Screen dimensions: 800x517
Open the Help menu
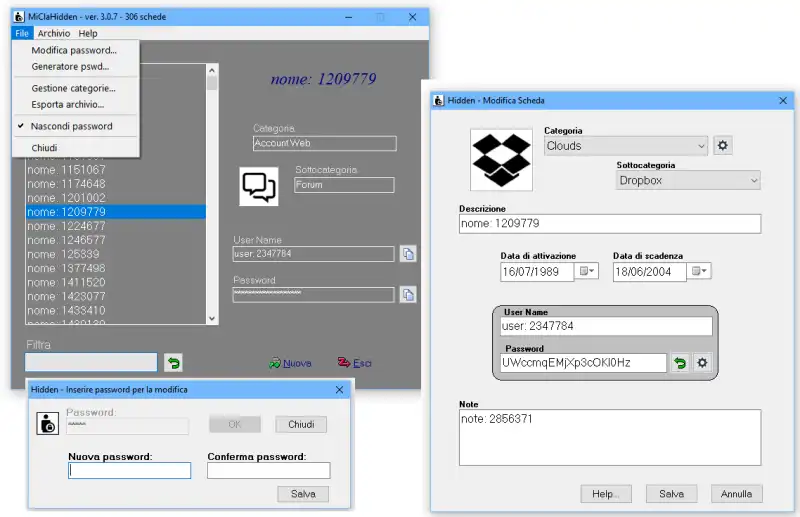(88, 33)
